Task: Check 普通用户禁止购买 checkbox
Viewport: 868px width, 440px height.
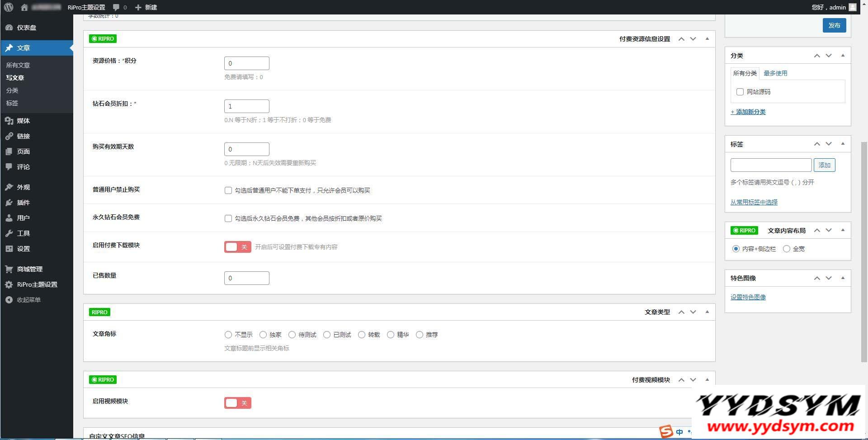Action: [228, 190]
